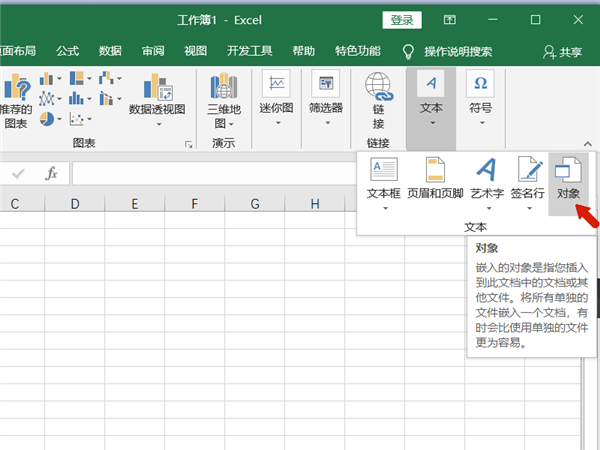Open the 筛选器 filters dropdown

click(326, 123)
